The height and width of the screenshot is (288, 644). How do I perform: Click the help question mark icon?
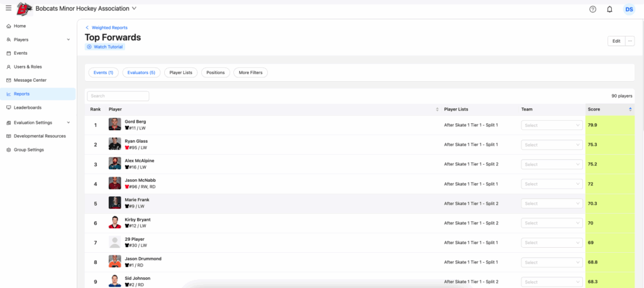(x=592, y=9)
